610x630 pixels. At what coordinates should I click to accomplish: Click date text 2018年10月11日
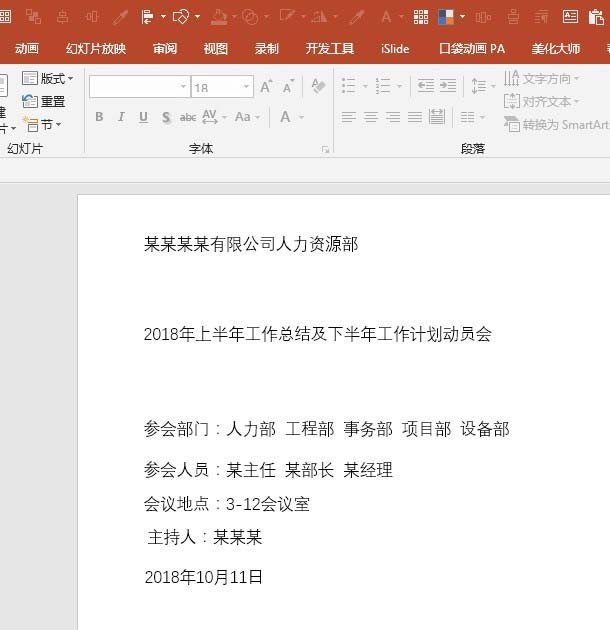click(203, 577)
